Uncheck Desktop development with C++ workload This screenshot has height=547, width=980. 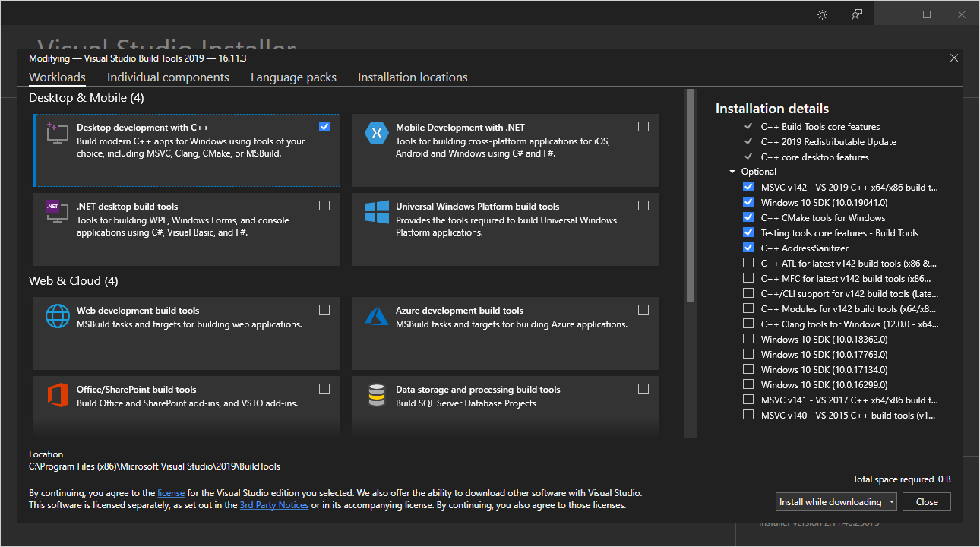[324, 127]
